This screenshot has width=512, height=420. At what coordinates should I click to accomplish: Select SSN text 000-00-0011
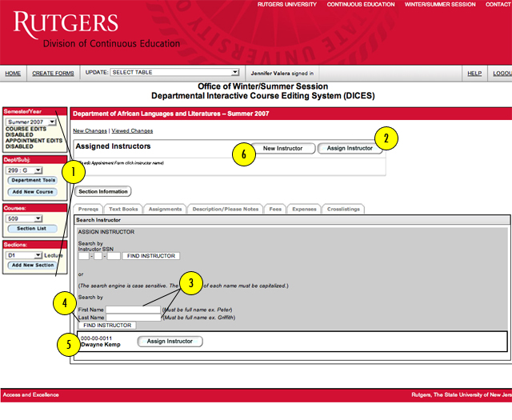coord(96,338)
